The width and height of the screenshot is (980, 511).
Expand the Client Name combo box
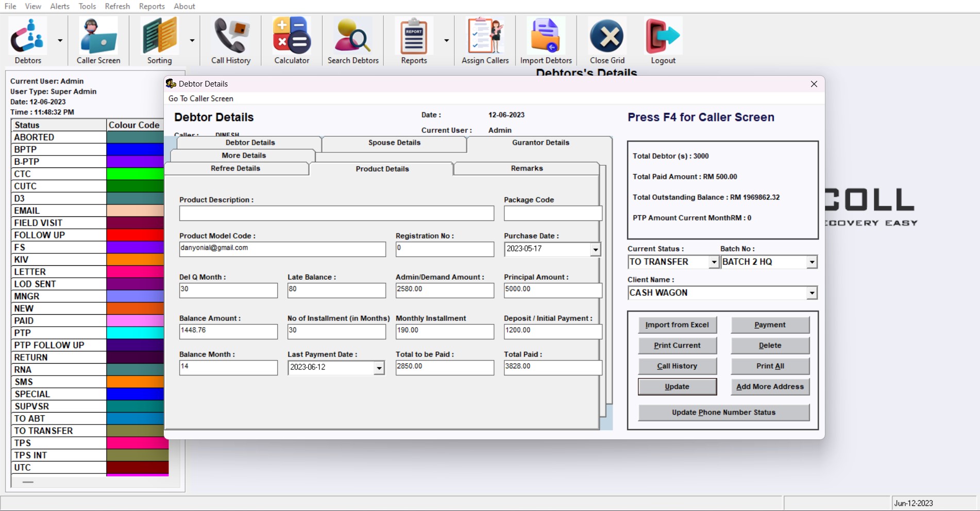(x=812, y=293)
